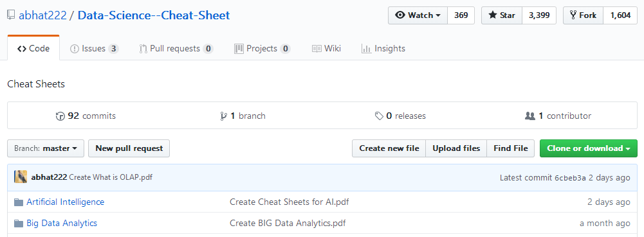The image size is (644, 237).
Task: Click the commits history clock icon
Action: pos(60,116)
